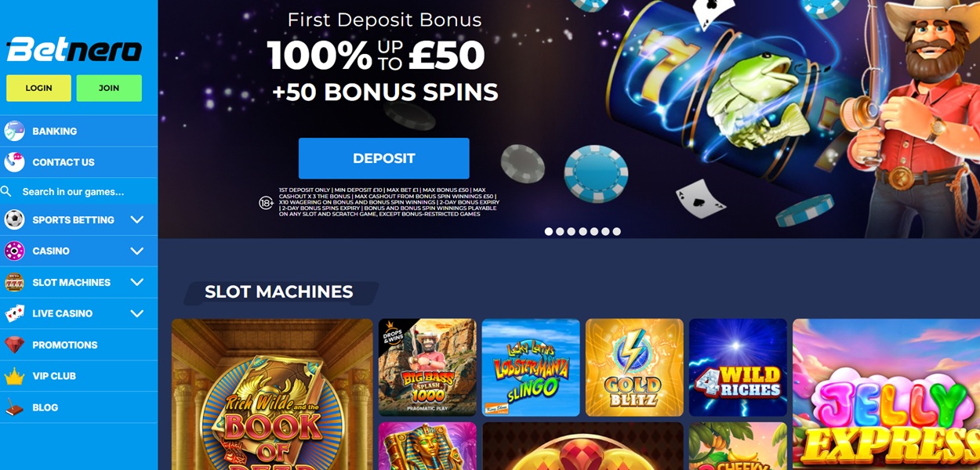Click the Sports Betting soccer ball icon

14,220
